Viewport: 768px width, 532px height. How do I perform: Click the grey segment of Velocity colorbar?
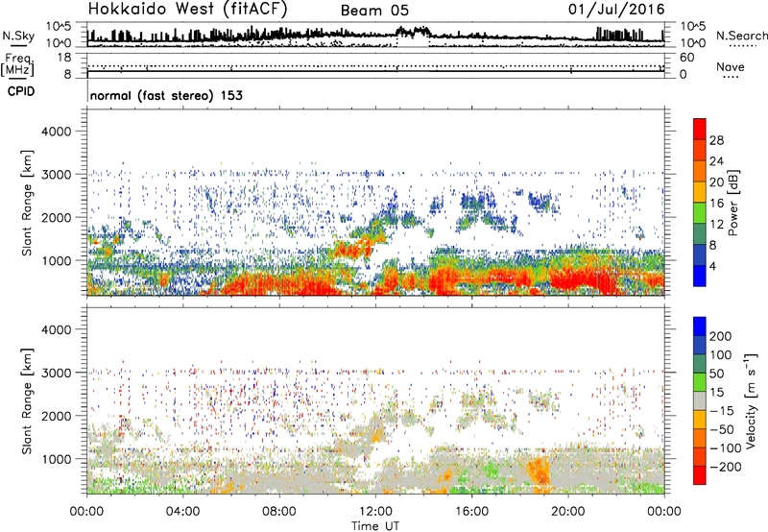(x=700, y=401)
